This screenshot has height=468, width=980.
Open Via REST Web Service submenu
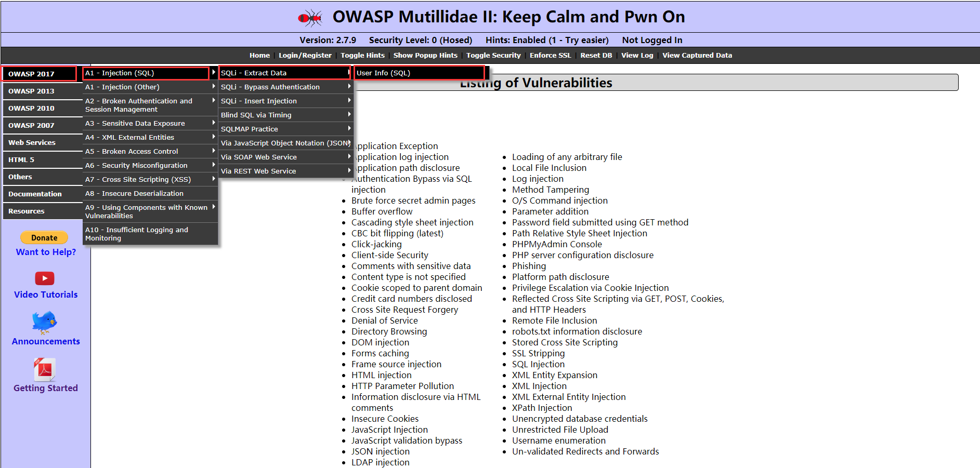pyautogui.click(x=286, y=171)
